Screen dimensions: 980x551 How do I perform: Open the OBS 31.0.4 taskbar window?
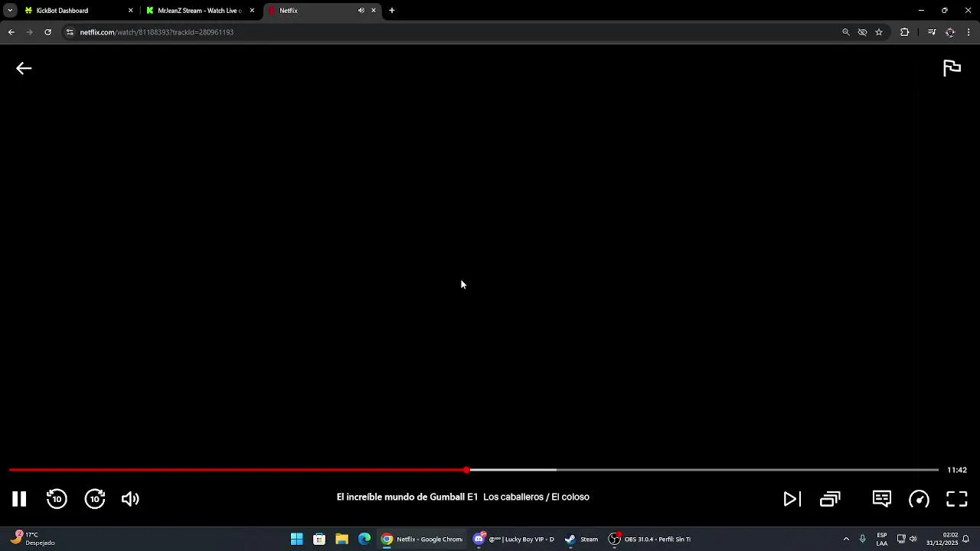coord(650,539)
